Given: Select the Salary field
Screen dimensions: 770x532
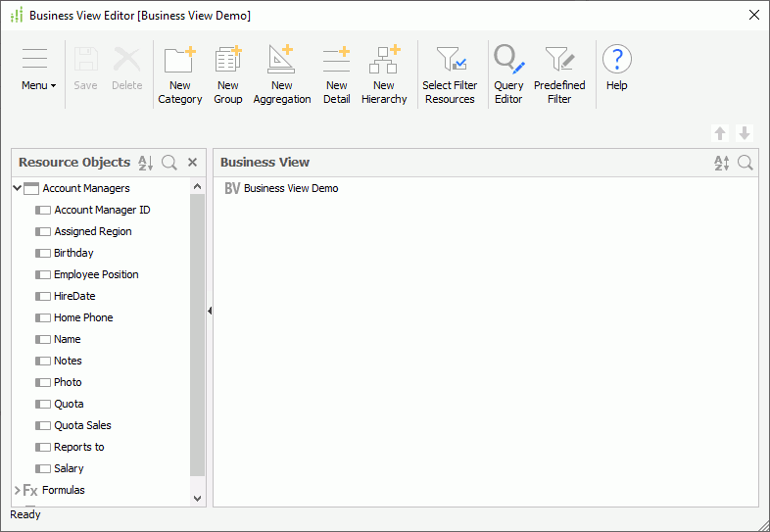Looking at the screenshot, I should [69, 468].
